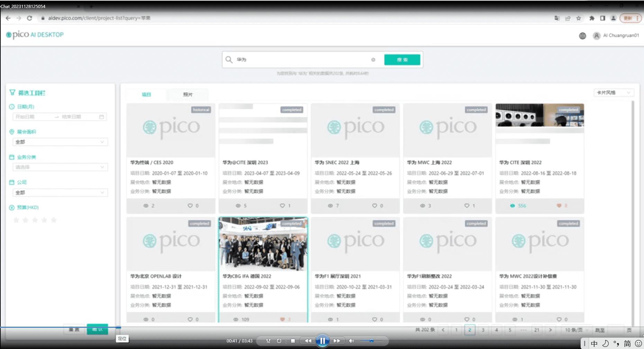Rewind the video
This screenshot has width=644, height=349.
[308, 341]
